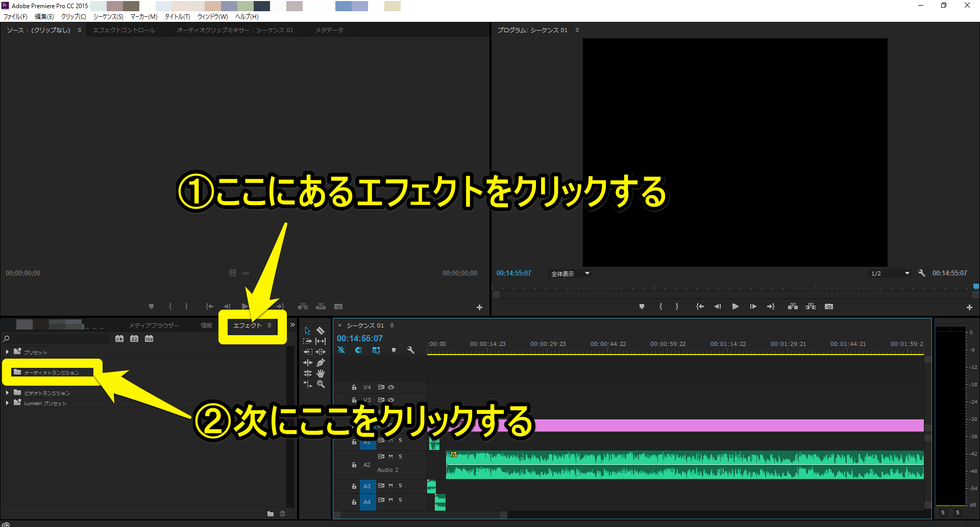Image resolution: width=980 pixels, height=527 pixels.
Task: Mute the A2 audio track
Action: pos(391,457)
